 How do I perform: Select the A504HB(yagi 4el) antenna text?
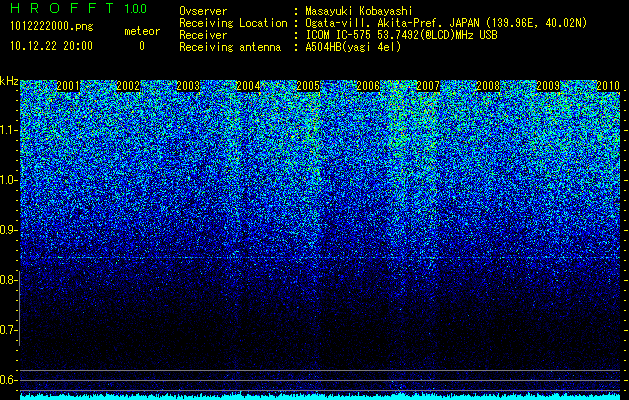[x=353, y=47]
